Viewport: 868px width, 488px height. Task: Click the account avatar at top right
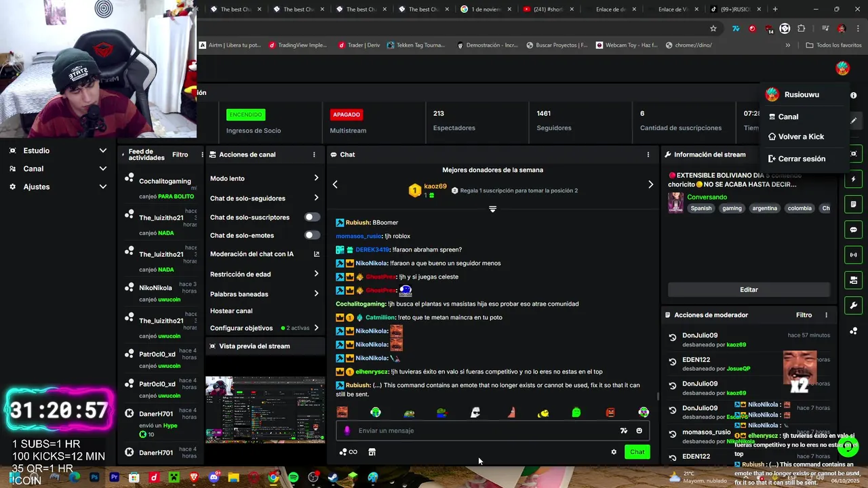click(842, 68)
